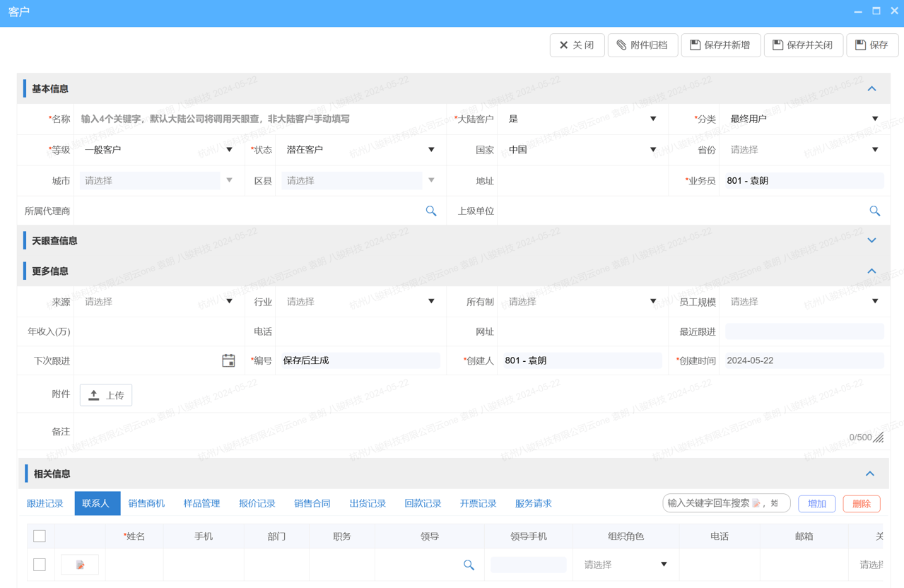The height and width of the screenshot is (588, 904).
Task: Click the save icon on 保存 button
Action: (x=861, y=45)
